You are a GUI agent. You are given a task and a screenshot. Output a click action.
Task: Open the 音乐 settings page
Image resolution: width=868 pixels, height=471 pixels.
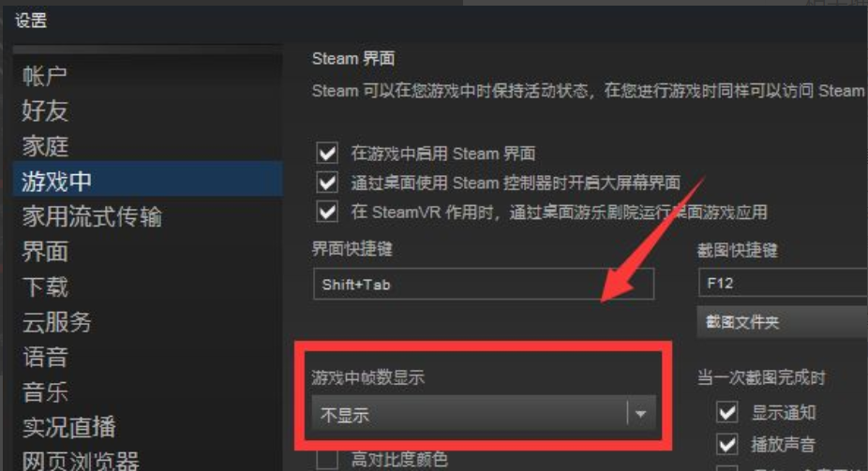[x=45, y=392]
